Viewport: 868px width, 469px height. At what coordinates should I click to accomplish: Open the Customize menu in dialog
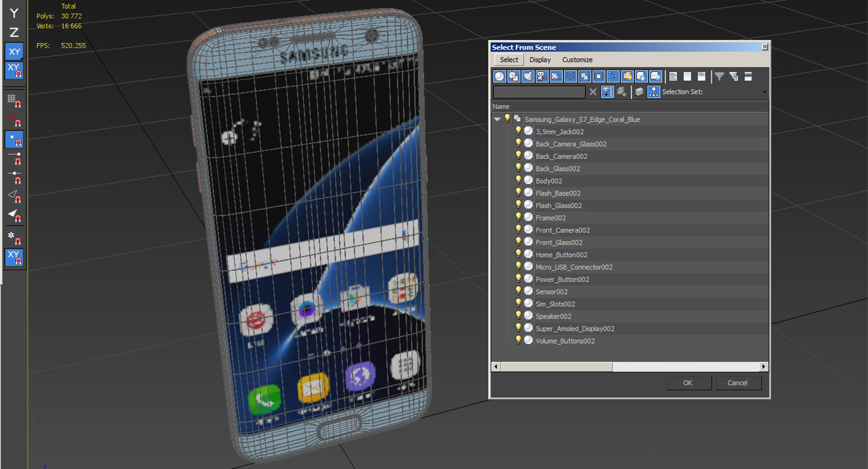tap(578, 60)
